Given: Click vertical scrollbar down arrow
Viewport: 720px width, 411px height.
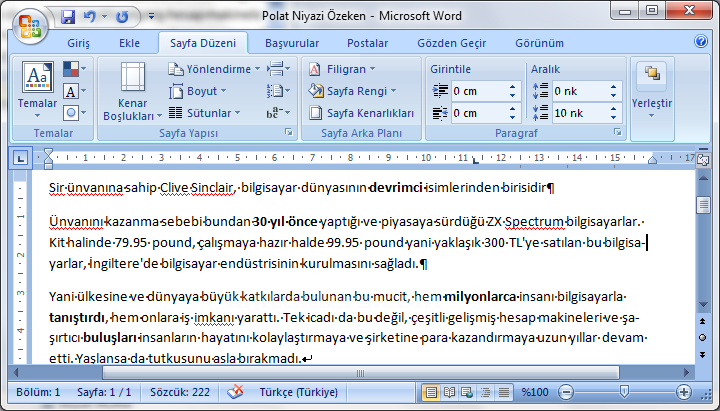Looking at the screenshot, I should (x=703, y=305).
